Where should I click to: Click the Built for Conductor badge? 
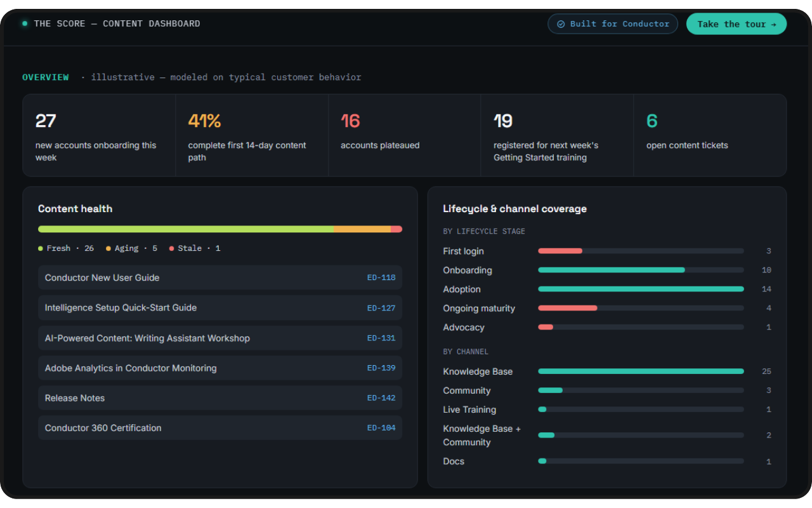[613, 24]
